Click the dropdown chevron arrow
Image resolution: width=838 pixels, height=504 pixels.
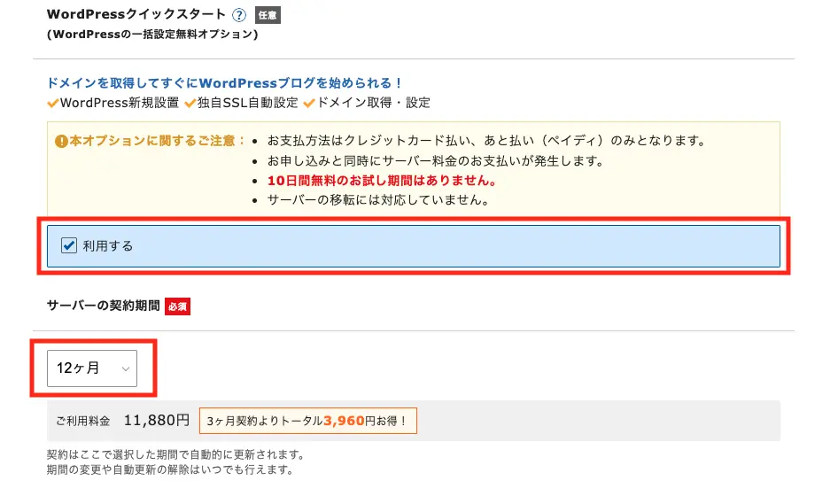tap(126, 368)
